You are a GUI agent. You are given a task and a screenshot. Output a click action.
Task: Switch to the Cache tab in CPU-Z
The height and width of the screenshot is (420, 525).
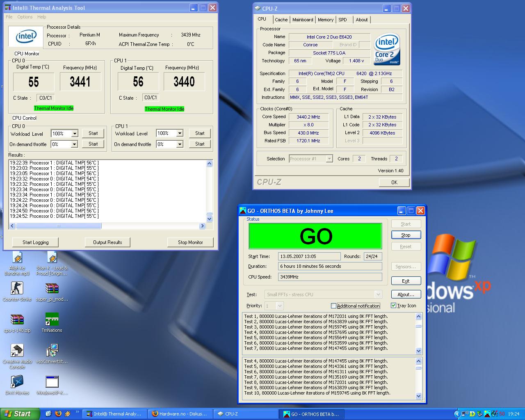click(281, 20)
